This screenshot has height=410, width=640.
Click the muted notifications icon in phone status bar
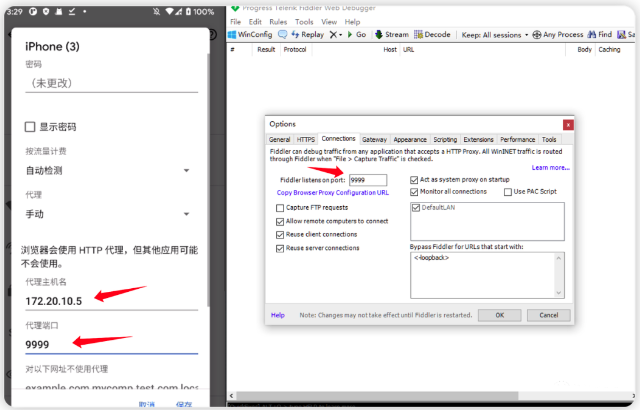coord(156,11)
